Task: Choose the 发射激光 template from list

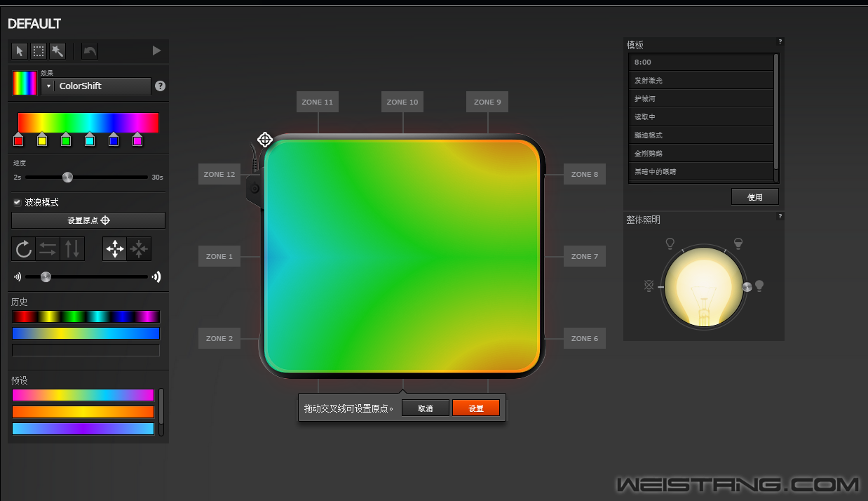Action: click(x=701, y=81)
